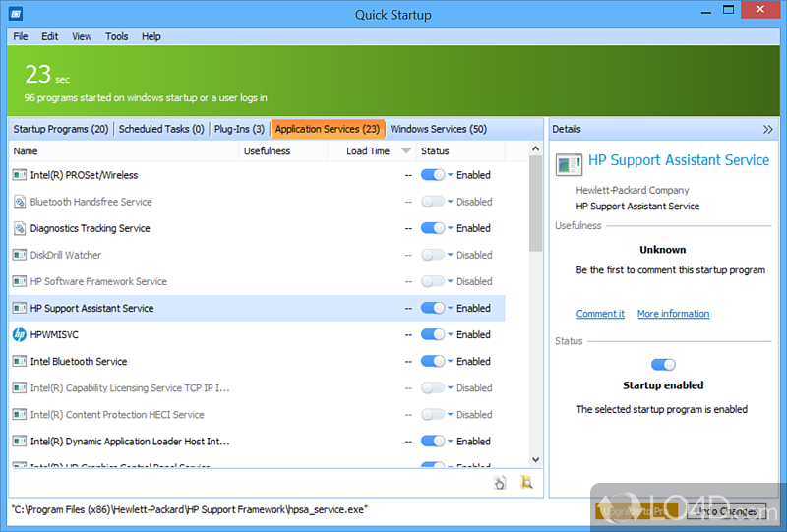Click the Intel Bluetooth Service icon

(19, 361)
